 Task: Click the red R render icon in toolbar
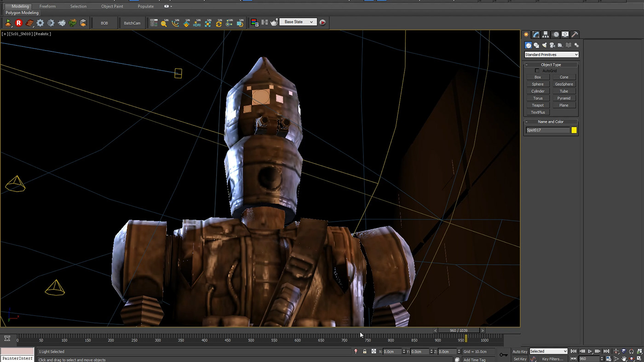(x=18, y=23)
